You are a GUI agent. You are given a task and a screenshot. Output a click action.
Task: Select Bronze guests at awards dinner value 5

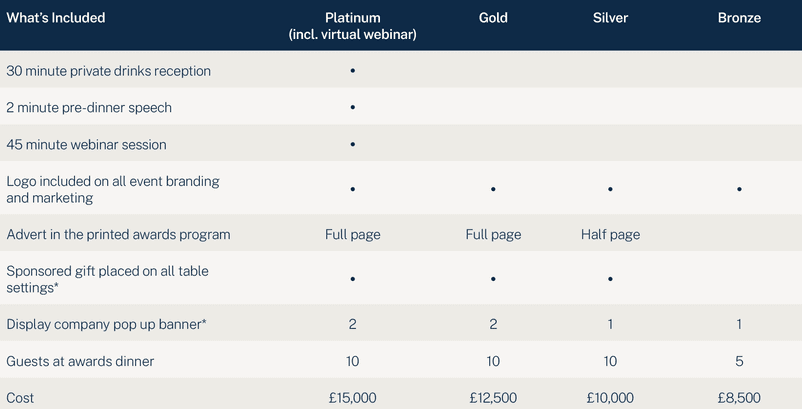click(x=739, y=361)
